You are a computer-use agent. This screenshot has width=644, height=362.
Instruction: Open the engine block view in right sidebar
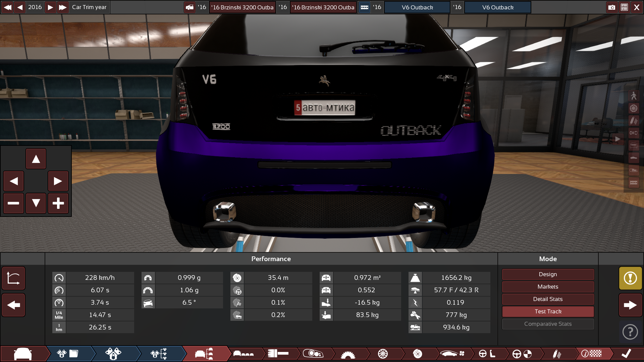pos(634,183)
